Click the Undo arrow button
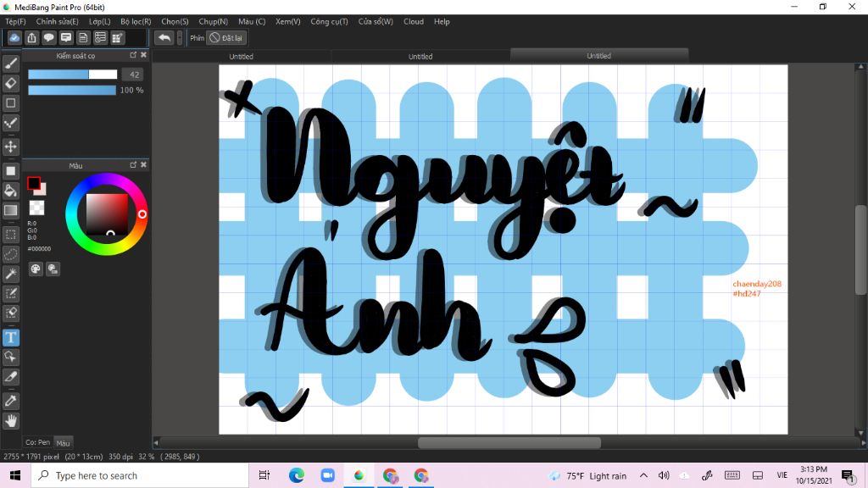The height and width of the screenshot is (488, 868). (164, 37)
